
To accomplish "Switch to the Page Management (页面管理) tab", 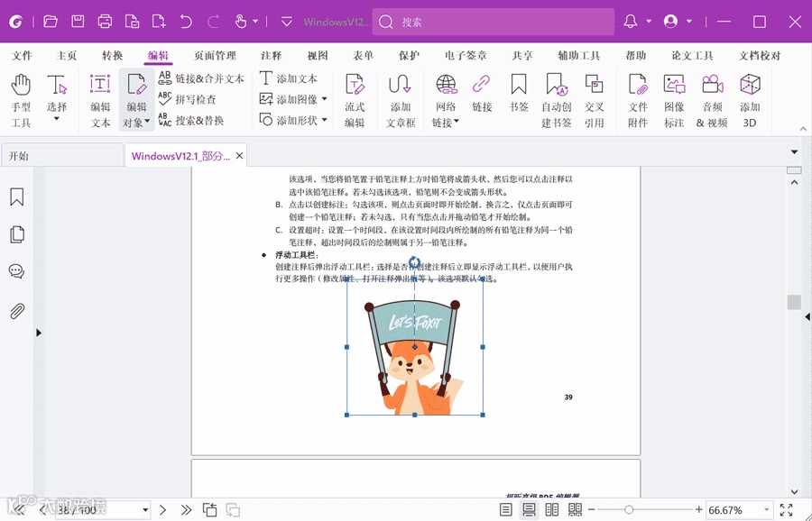I will (215, 55).
